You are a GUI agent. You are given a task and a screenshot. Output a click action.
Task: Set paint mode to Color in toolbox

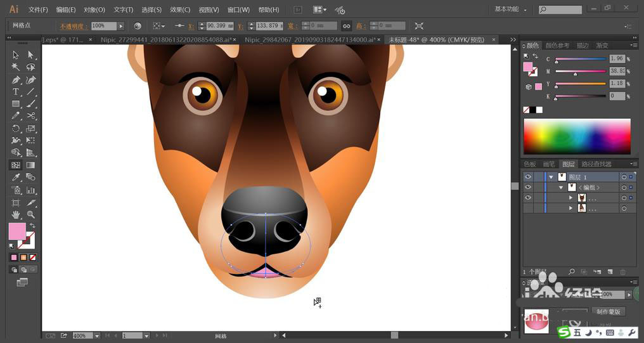tap(14, 257)
